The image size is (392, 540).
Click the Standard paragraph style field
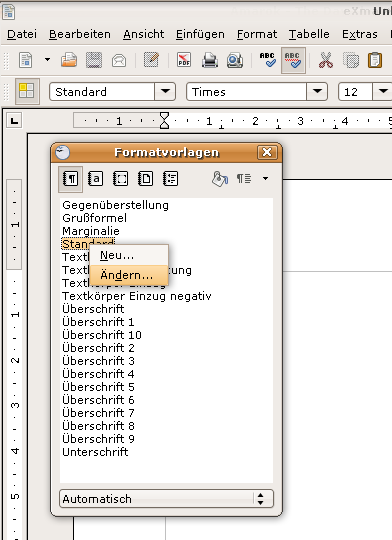point(102,92)
